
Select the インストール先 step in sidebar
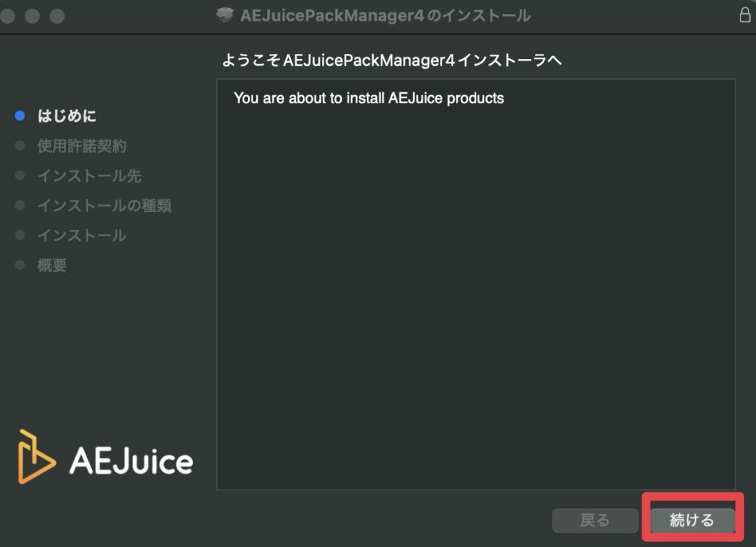(89, 176)
